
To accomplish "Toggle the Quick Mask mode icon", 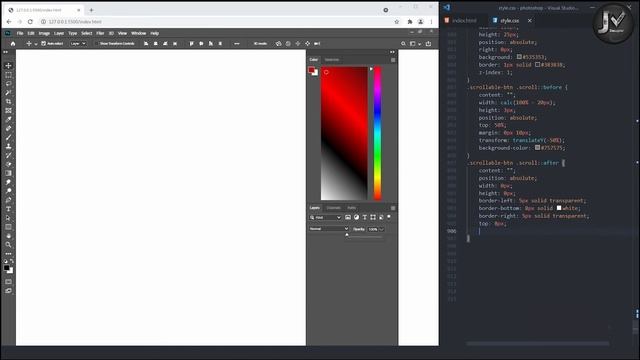I will (x=8, y=282).
